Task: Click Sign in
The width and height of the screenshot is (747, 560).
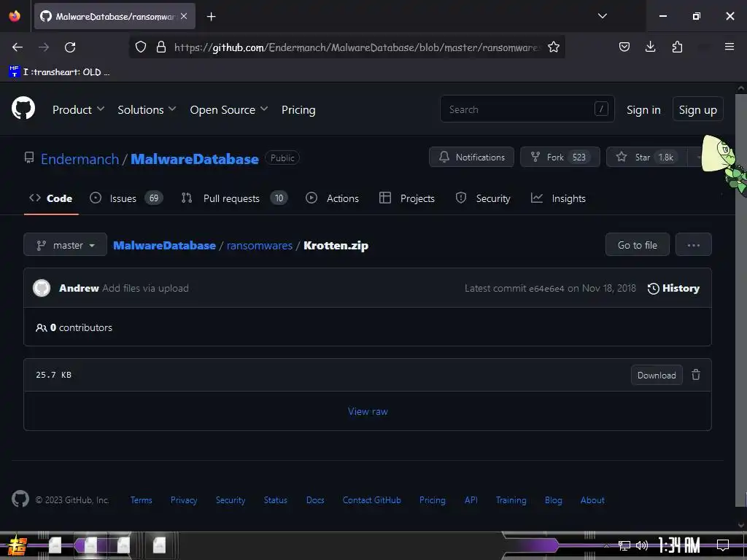Action: click(643, 109)
